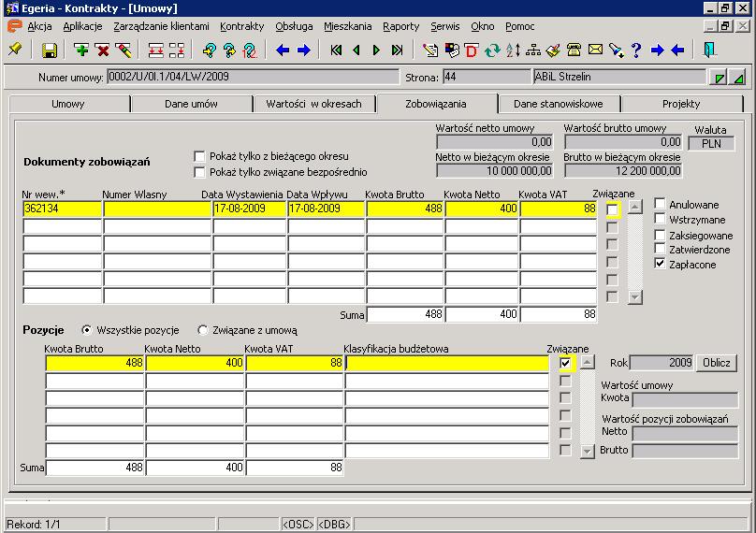Open the Mieszkania menu
Screen dimensions: 756x533
347,26
